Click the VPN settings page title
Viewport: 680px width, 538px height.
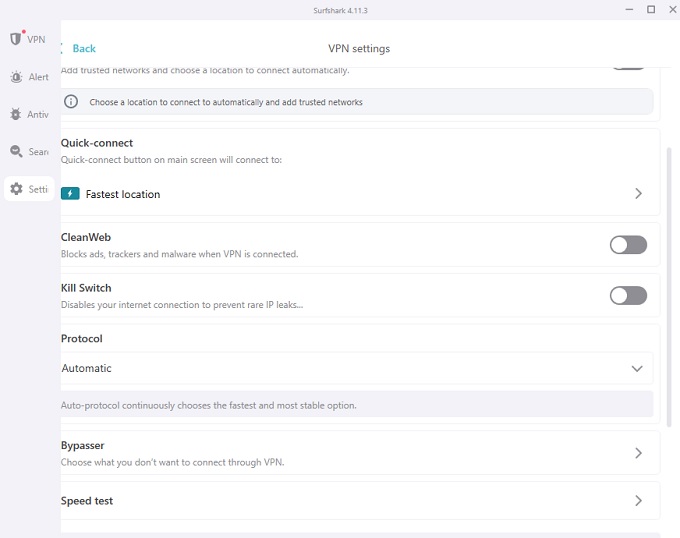click(x=359, y=48)
